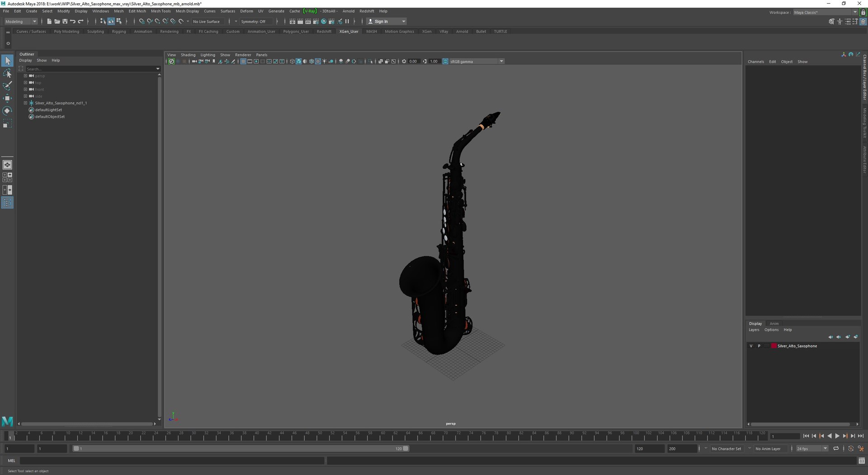
Task: Toggle wireframe display in viewport
Action: click(292, 62)
